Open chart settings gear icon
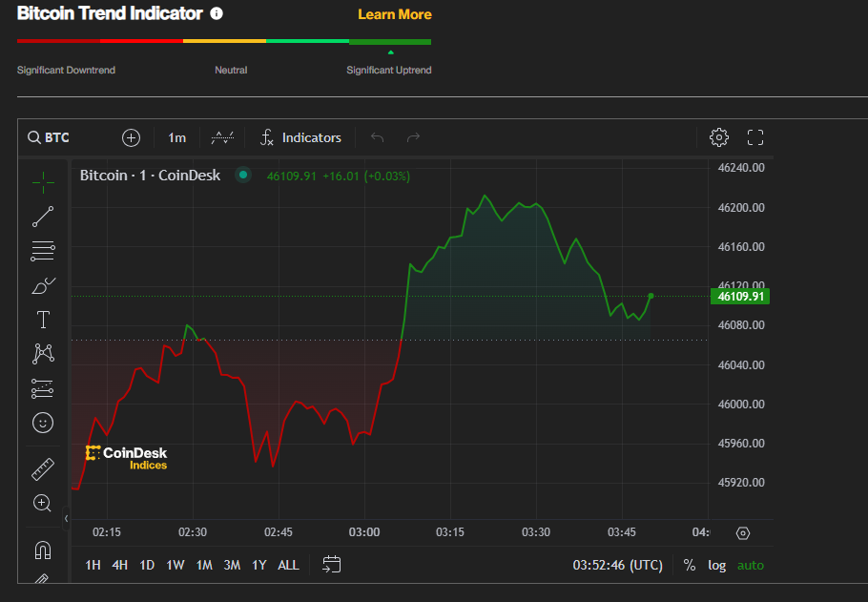868x602 pixels. 719,137
